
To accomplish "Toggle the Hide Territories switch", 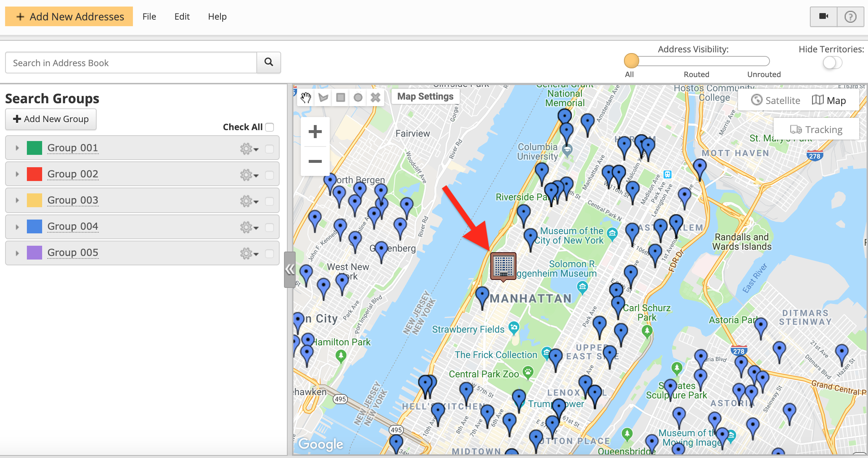I will pyautogui.click(x=832, y=63).
